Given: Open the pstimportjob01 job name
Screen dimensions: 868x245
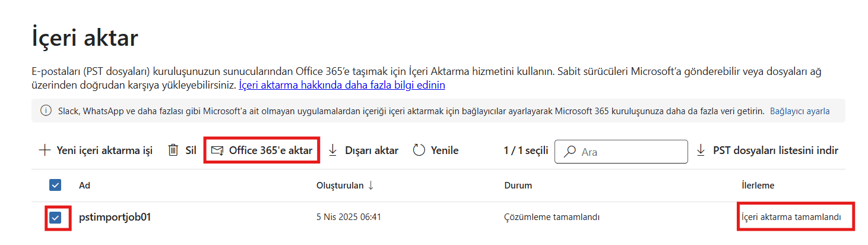Looking at the screenshot, I should click(x=115, y=217).
